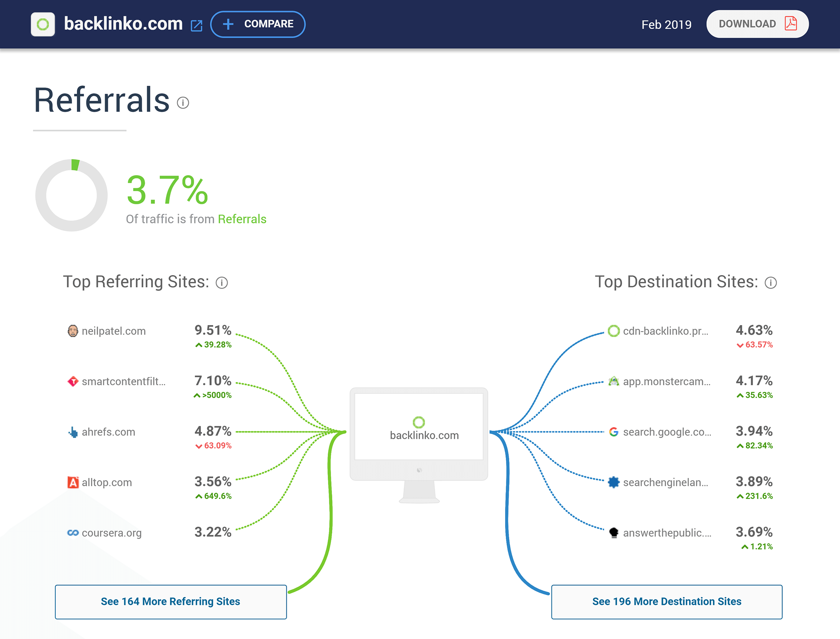Click the plus icon in COMPARE

click(x=228, y=24)
